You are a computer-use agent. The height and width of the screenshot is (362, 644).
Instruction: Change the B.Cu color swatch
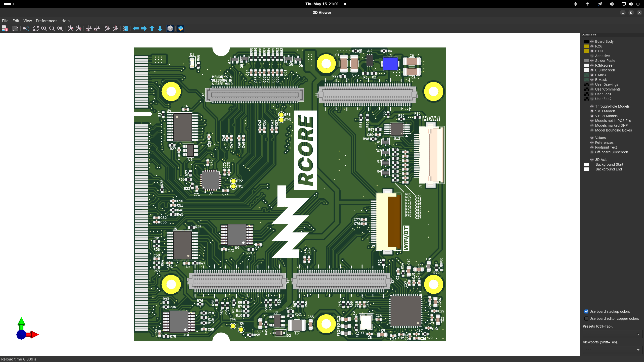tap(586, 51)
